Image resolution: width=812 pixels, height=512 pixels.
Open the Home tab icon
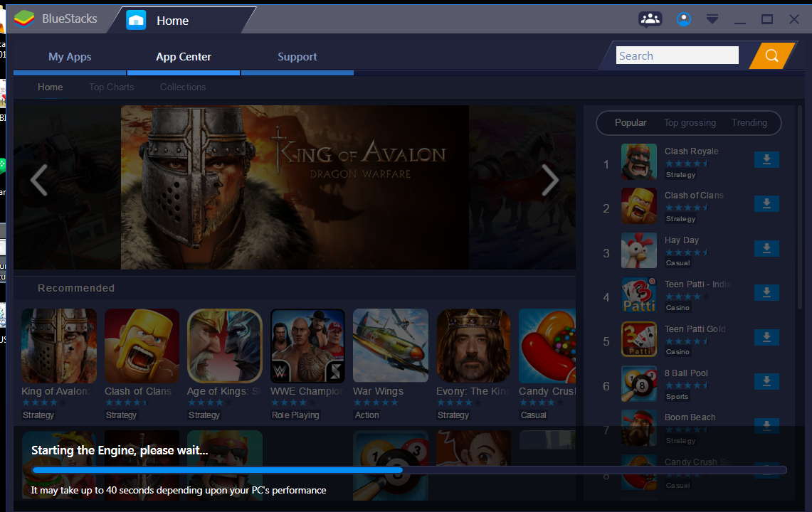point(136,20)
